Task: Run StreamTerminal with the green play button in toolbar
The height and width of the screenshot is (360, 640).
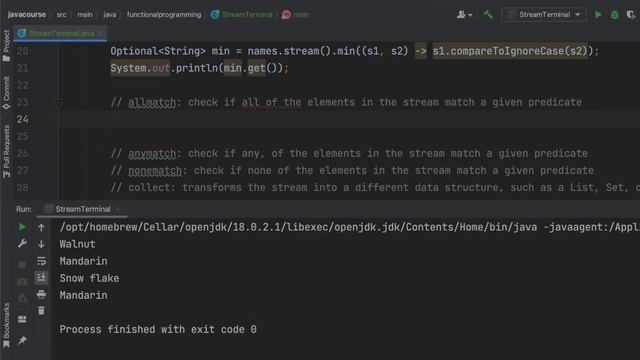Action: click(598, 15)
